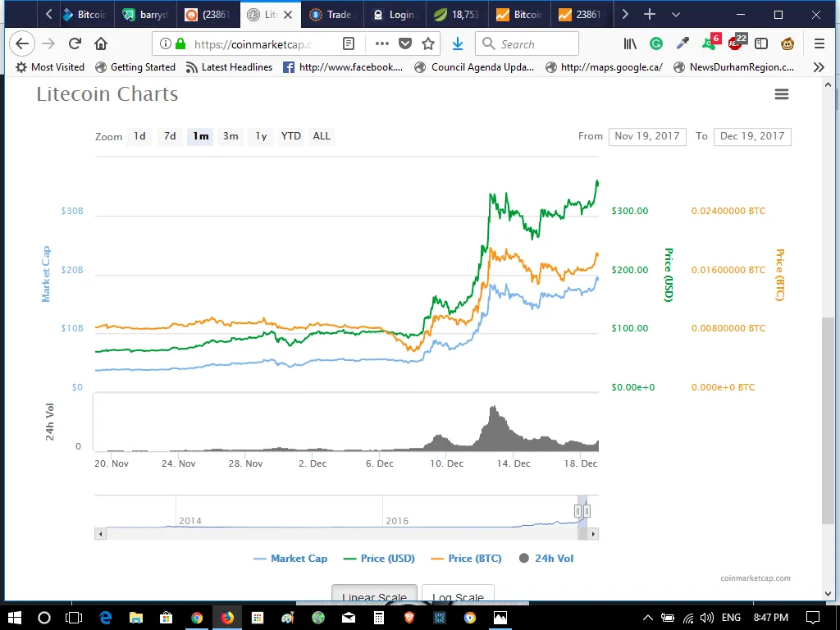Open the Adblock Plus extension icon
Viewport: 840px width, 630px height.
[x=737, y=42]
